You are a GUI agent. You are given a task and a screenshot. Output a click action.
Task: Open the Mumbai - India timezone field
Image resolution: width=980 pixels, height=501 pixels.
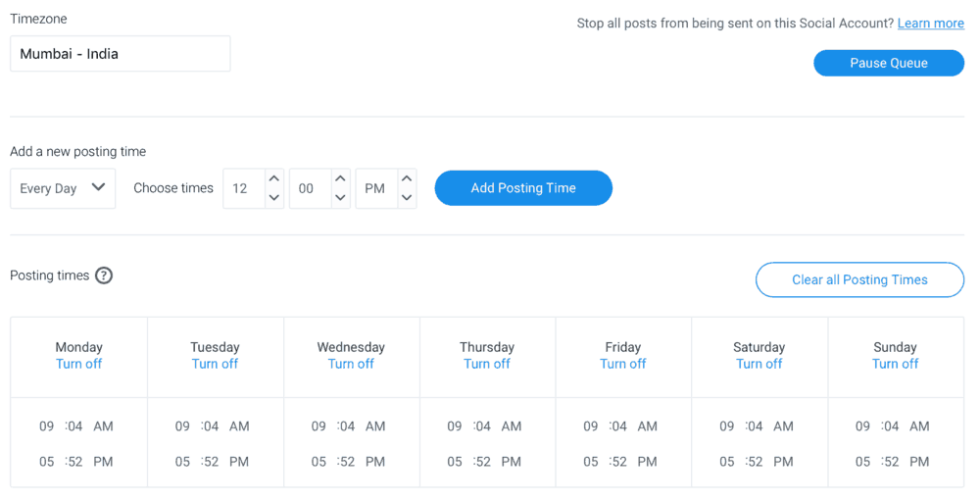pyautogui.click(x=120, y=54)
